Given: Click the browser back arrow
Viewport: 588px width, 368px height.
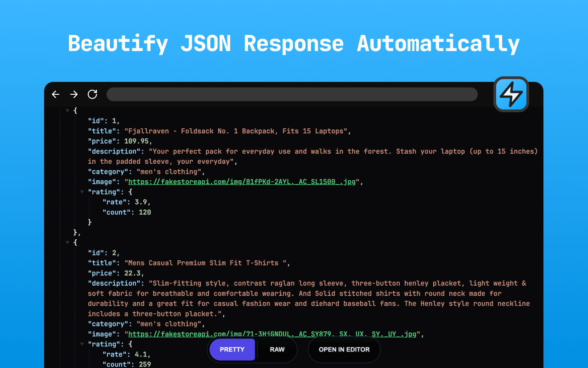Looking at the screenshot, I should click(x=55, y=94).
